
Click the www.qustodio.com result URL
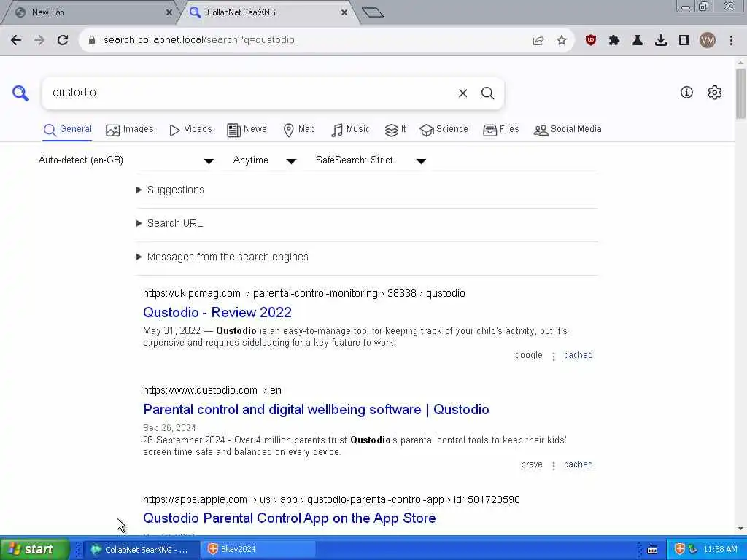212,391
